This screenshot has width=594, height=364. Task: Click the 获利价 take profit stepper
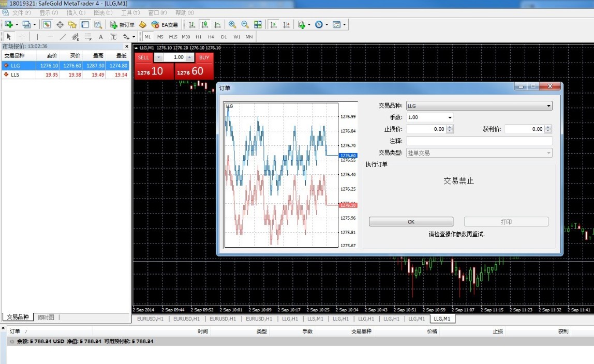point(548,129)
